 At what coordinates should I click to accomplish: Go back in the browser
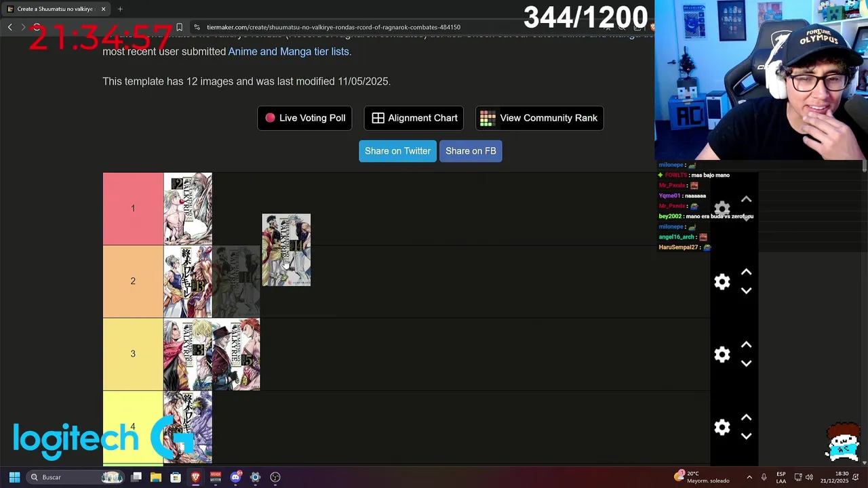pyautogui.click(x=9, y=27)
